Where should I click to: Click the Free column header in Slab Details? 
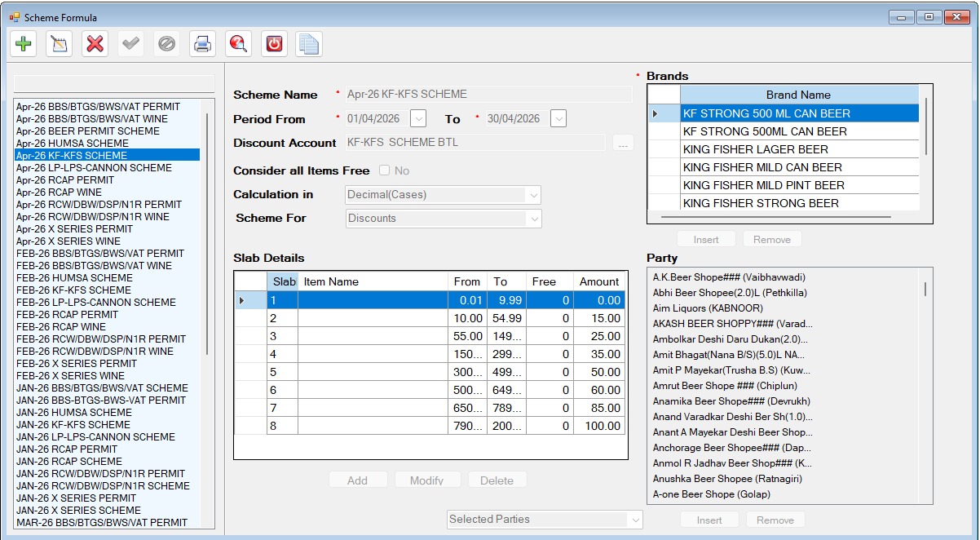pyautogui.click(x=550, y=281)
